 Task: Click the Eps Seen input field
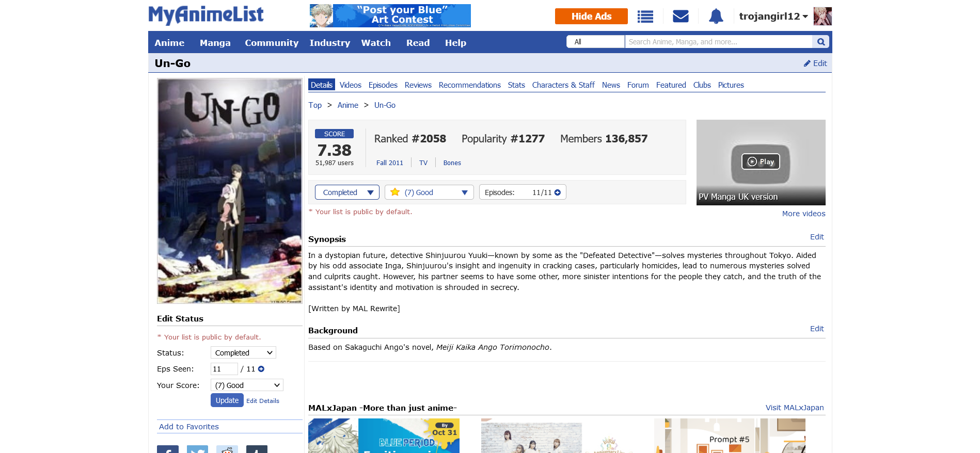pos(224,369)
